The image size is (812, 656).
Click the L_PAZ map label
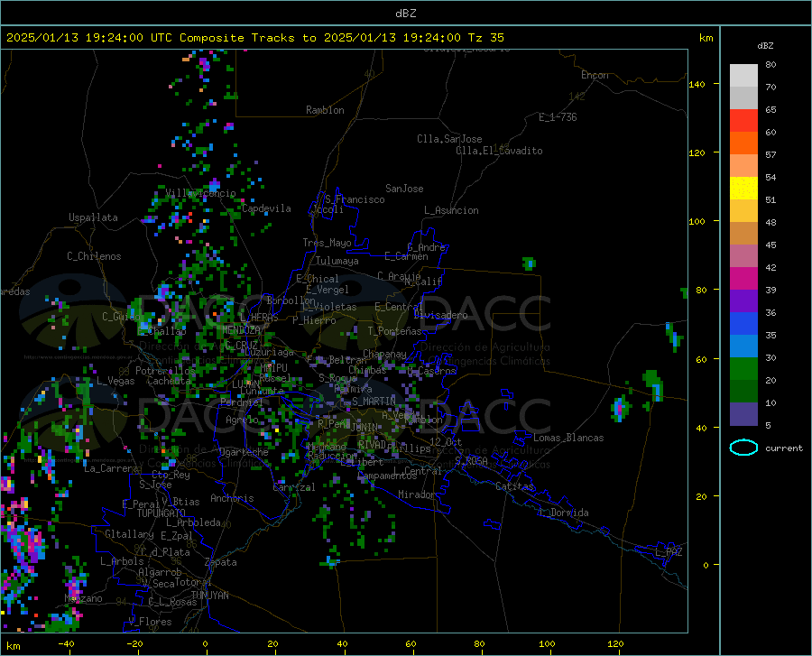(x=669, y=552)
